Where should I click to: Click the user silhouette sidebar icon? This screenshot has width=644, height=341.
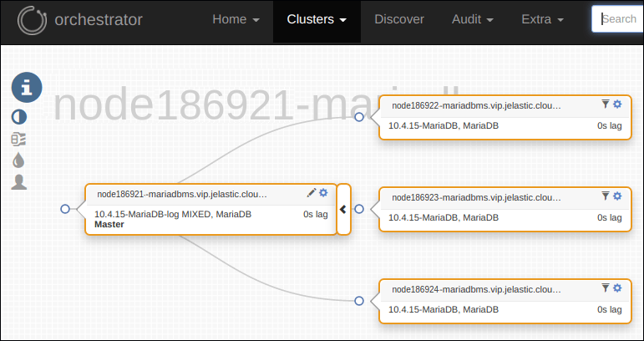pos(19,181)
